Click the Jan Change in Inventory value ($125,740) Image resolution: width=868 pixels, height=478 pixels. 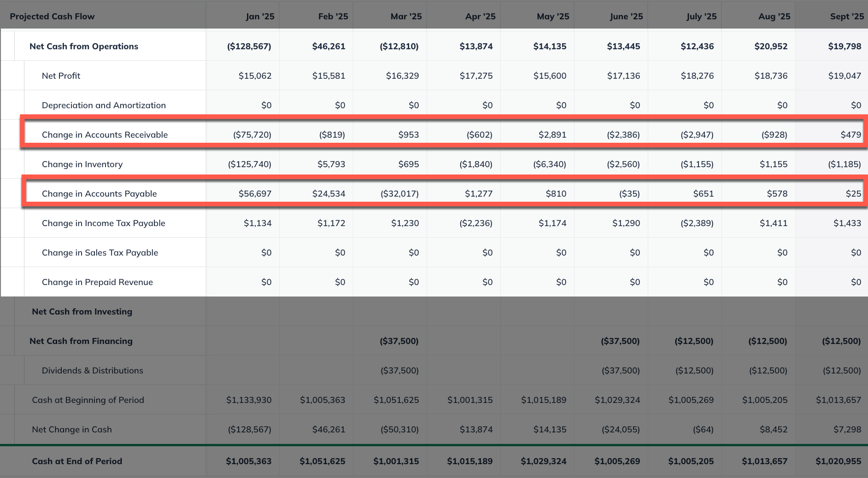249,164
